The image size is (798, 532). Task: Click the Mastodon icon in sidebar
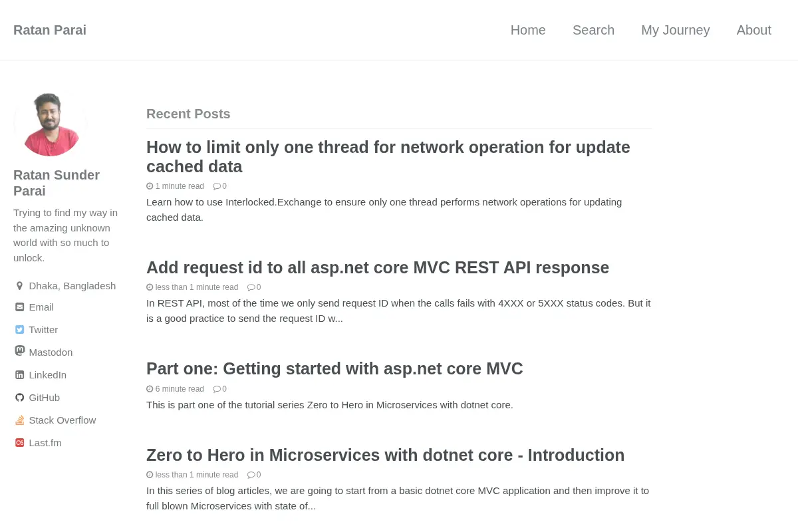(20, 350)
